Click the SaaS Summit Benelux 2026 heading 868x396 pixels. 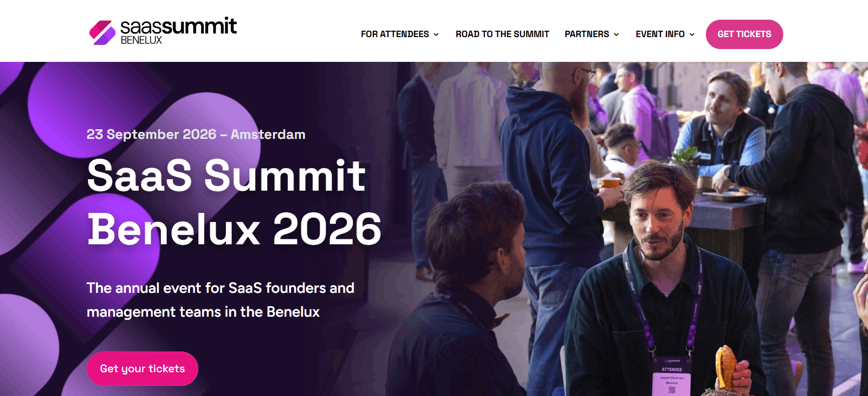(x=234, y=202)
